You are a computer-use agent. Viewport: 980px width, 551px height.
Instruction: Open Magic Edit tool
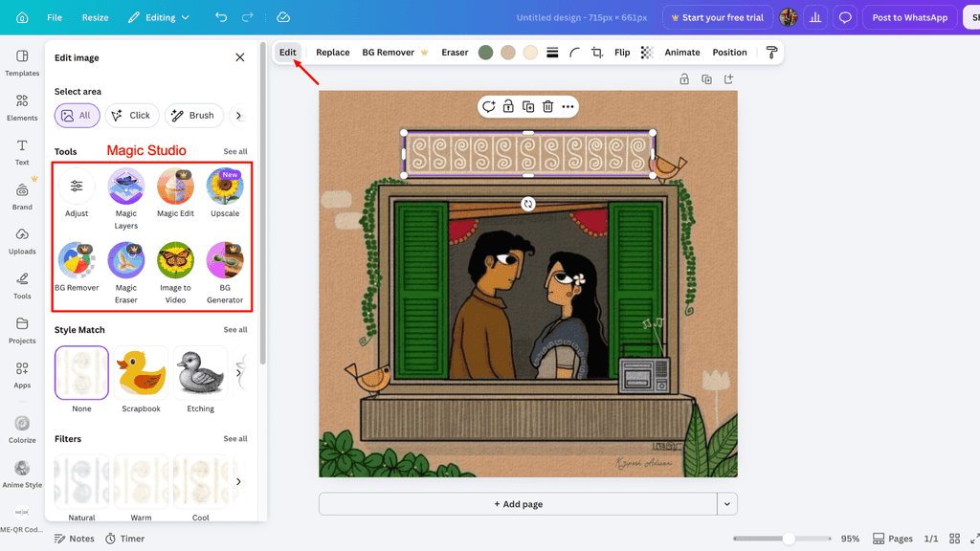coord(176,192)
